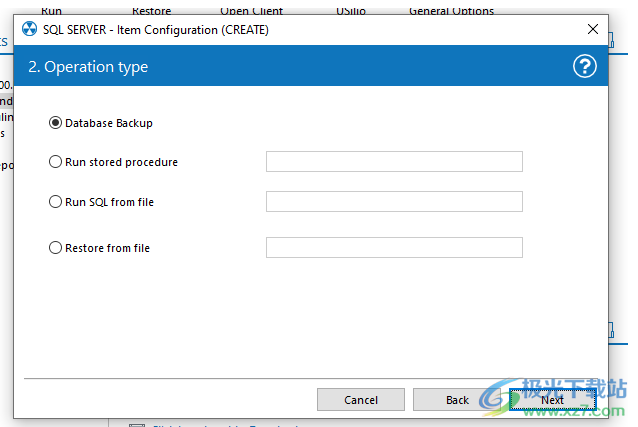
Task: Proceed with the Next button
Action: coord(553,400)
